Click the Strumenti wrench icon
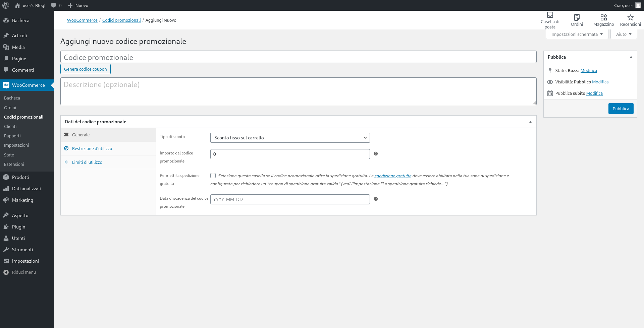 pos(6,250)
